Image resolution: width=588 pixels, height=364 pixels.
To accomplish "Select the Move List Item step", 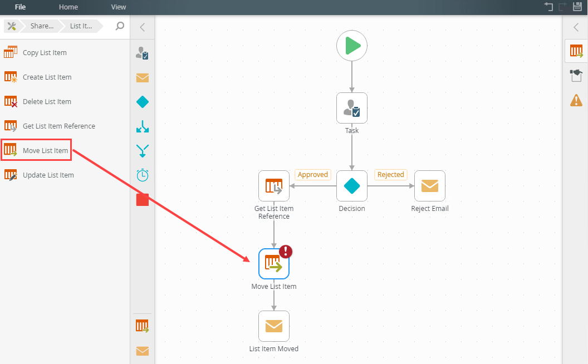I will (274, 264).
